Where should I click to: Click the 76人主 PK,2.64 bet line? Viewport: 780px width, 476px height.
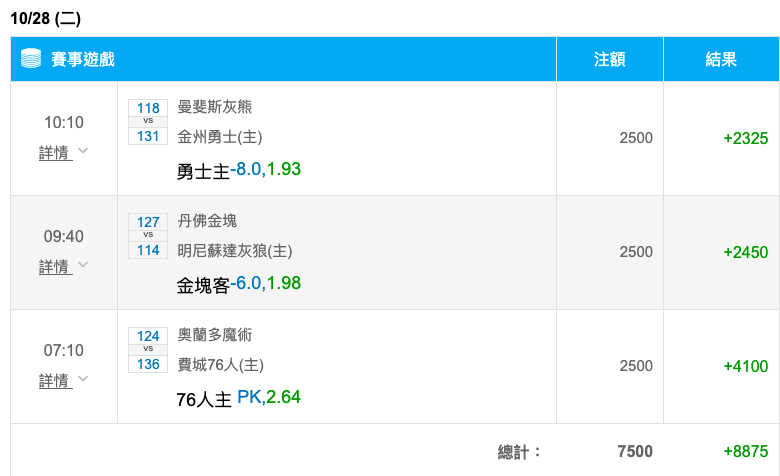(x=238, y=398)
